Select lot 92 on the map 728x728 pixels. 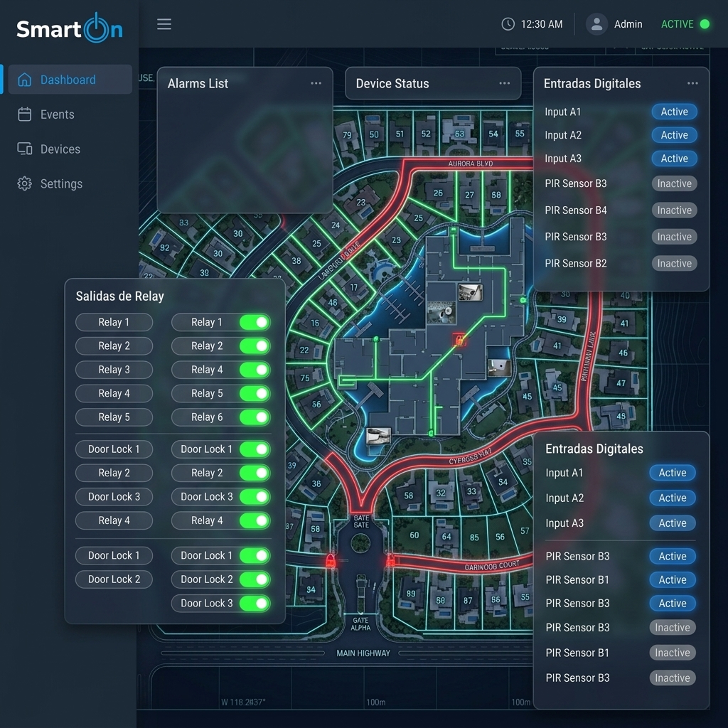click(164, 247)
